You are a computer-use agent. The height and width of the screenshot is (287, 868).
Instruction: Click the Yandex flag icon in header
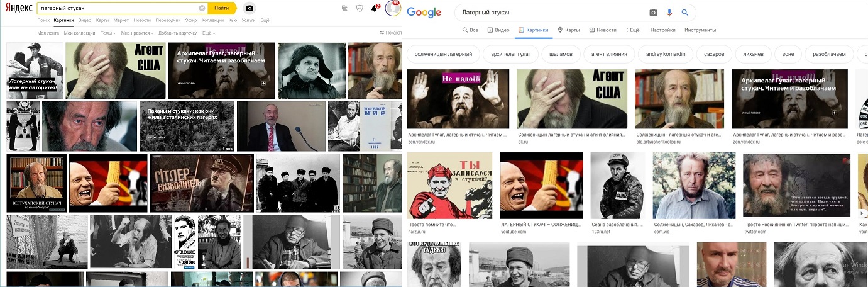[x=344, y=8]
